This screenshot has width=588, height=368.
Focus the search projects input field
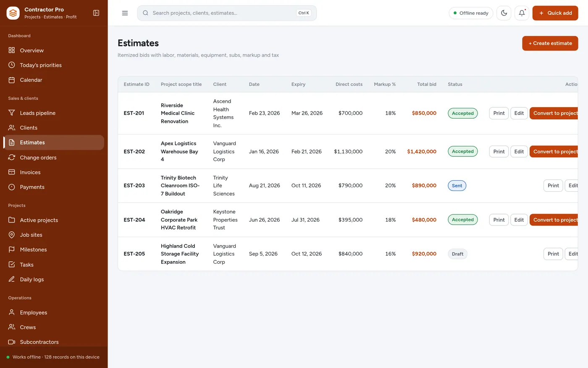point(227,13)
